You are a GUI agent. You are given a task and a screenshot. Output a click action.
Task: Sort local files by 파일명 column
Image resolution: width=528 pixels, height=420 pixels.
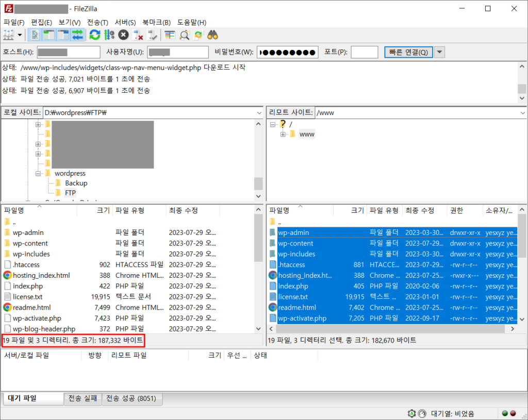pyautogui.click(x=39, y=210)
